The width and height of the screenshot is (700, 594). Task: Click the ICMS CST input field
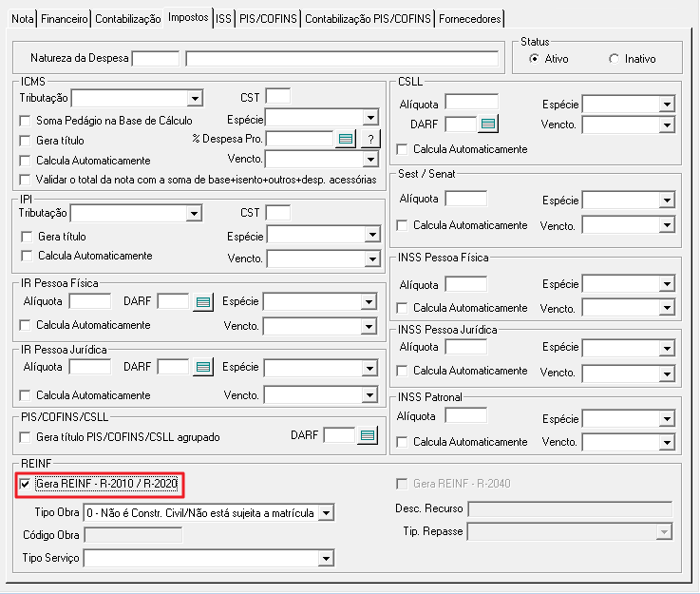[278, 96]
